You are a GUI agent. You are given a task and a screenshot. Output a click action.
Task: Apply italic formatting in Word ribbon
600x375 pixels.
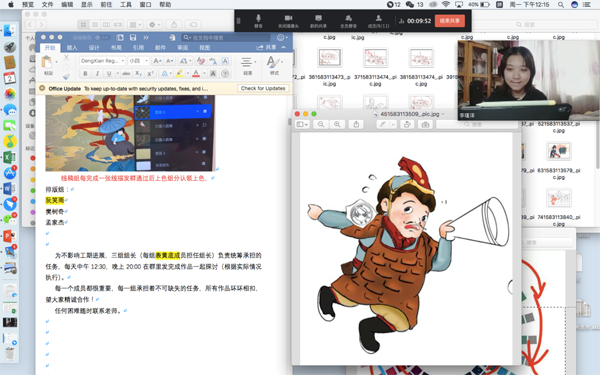[x=97, y=73]
